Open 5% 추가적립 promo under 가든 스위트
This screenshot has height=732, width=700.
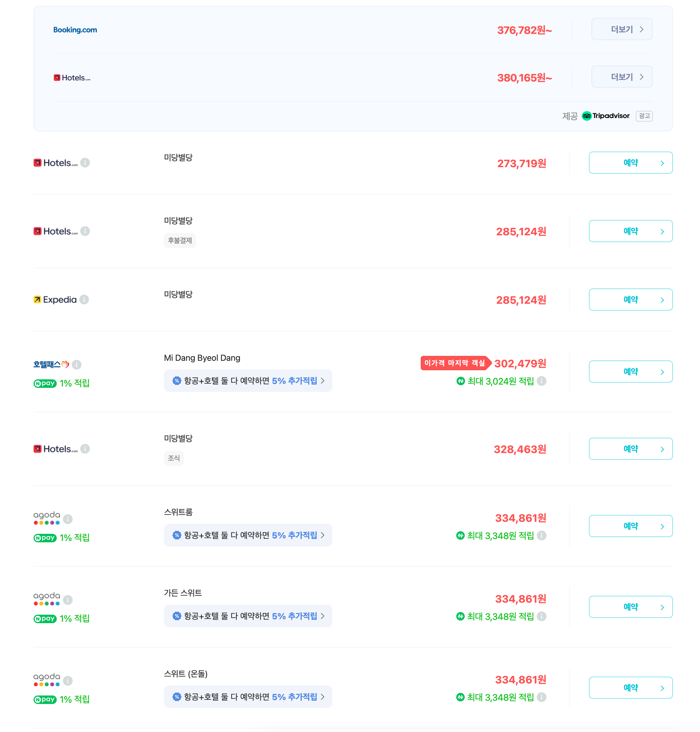(x=248, y=616)
